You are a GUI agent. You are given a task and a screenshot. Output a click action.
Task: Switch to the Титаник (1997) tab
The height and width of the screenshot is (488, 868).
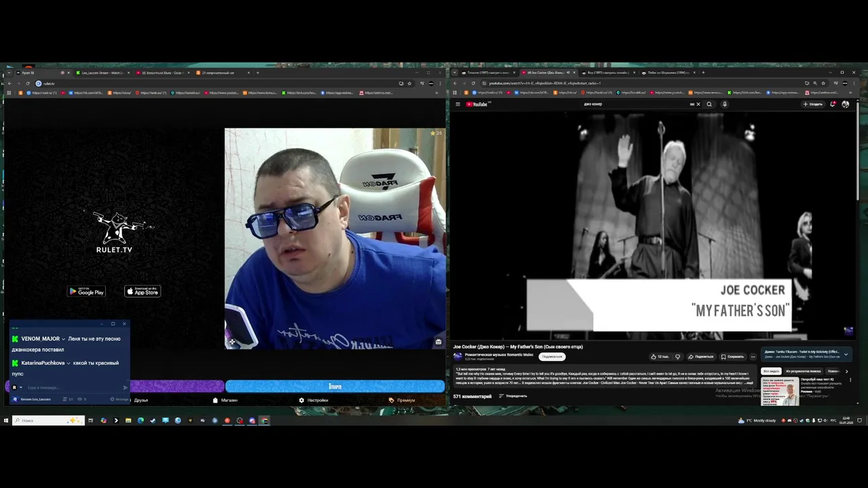pyautogui.click(x=488, y=73)
